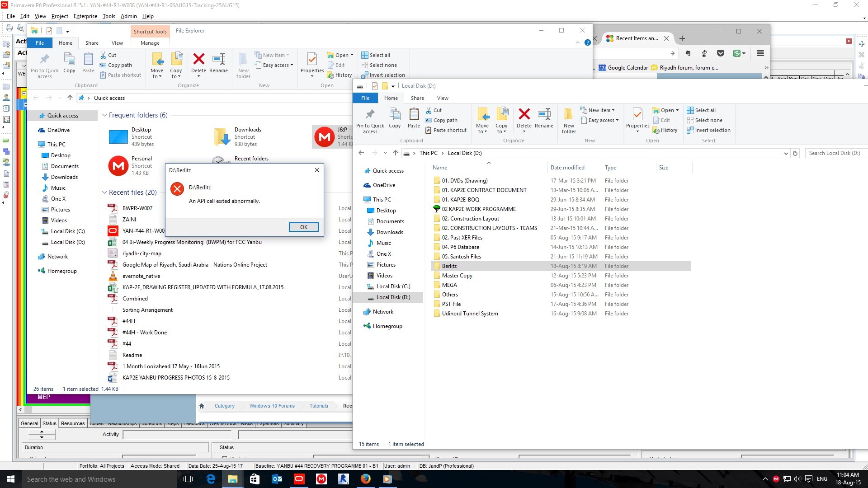This screenshot has width=868, height=488.
Task: Click Paste shortcut in Local Disk (D:) ribbon
Action: [446, 130]
